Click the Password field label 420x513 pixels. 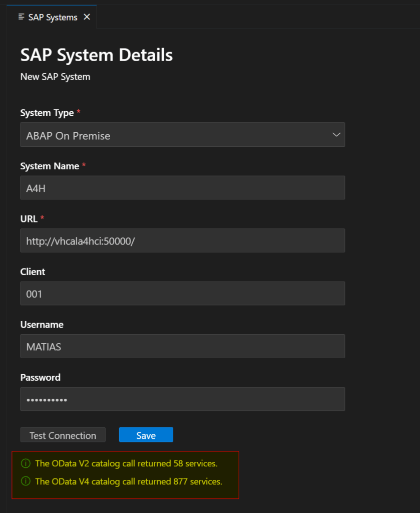40,377
